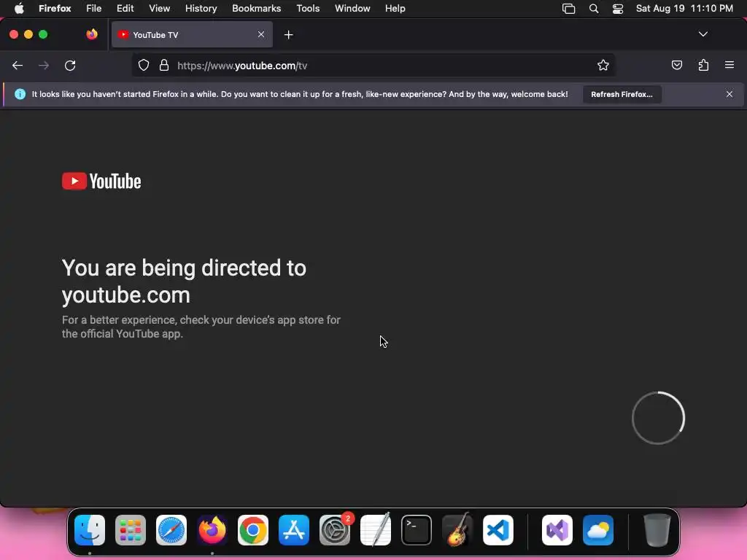The height and width of the screenshot is (560, 747).
Task: Select the YouTube TV tab
Action: [x=192, y=35]
